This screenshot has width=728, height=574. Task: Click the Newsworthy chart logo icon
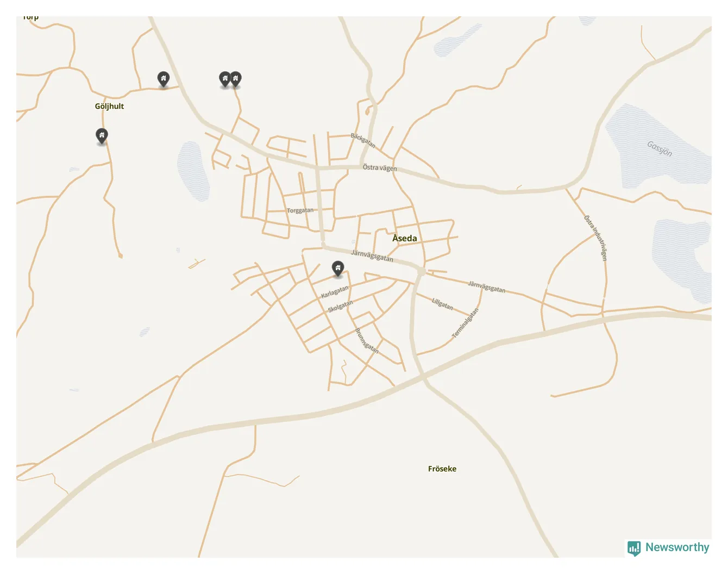[634, 548]
